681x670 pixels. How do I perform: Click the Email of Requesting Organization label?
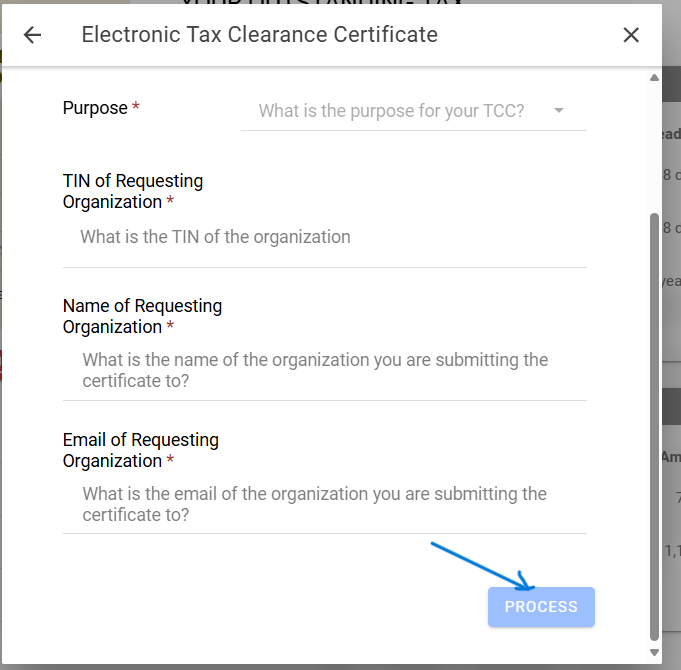coord(140,450)
